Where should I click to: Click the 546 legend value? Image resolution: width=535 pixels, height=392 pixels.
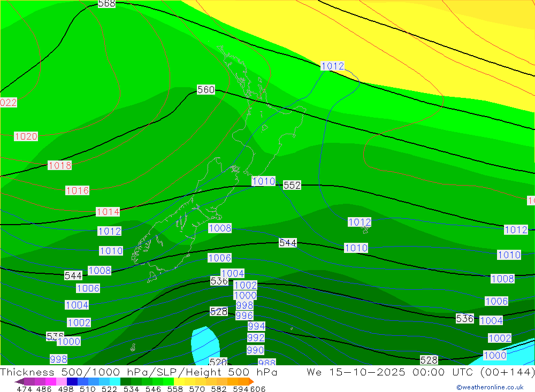[153, 389]
